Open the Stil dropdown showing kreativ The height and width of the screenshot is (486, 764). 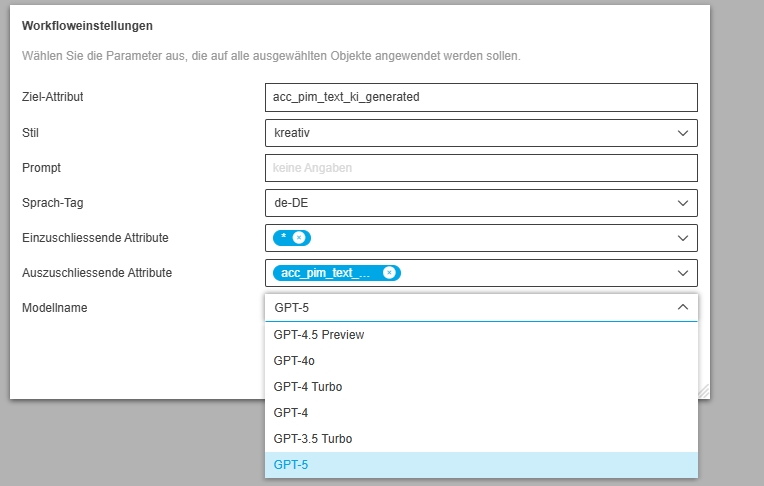(x=481, y=133)
